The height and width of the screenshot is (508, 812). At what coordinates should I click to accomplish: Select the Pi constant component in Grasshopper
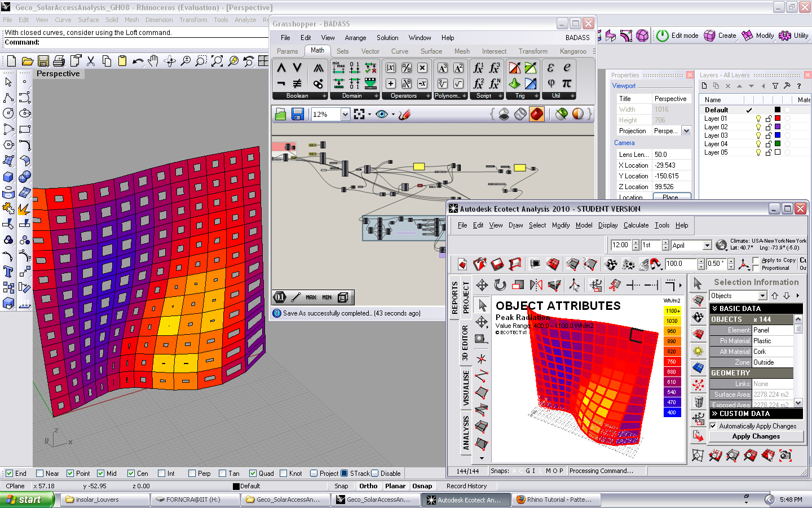pyautogui.click(x=567, y=84)
